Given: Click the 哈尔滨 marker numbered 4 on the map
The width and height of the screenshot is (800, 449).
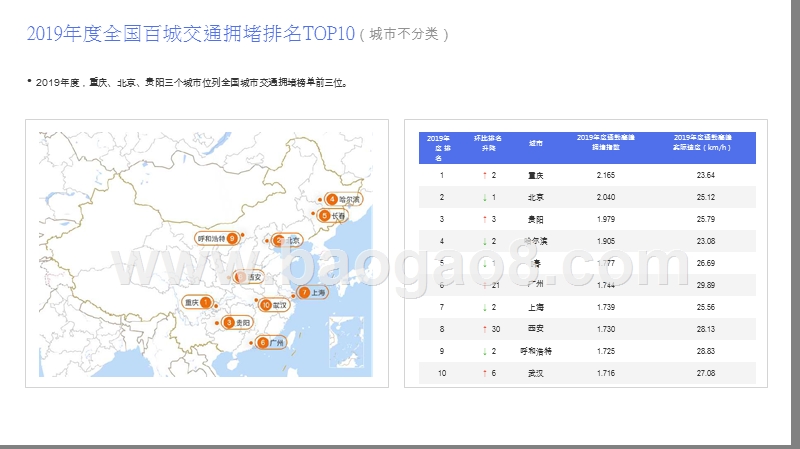Looking at the screenshot, I should 343,199.
